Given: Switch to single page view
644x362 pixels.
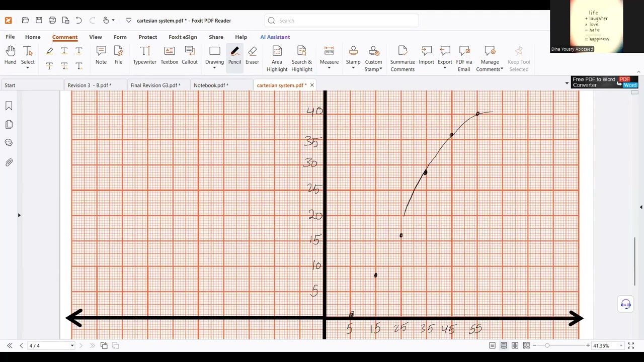Looking at the screenshot, I should point(493,345).
